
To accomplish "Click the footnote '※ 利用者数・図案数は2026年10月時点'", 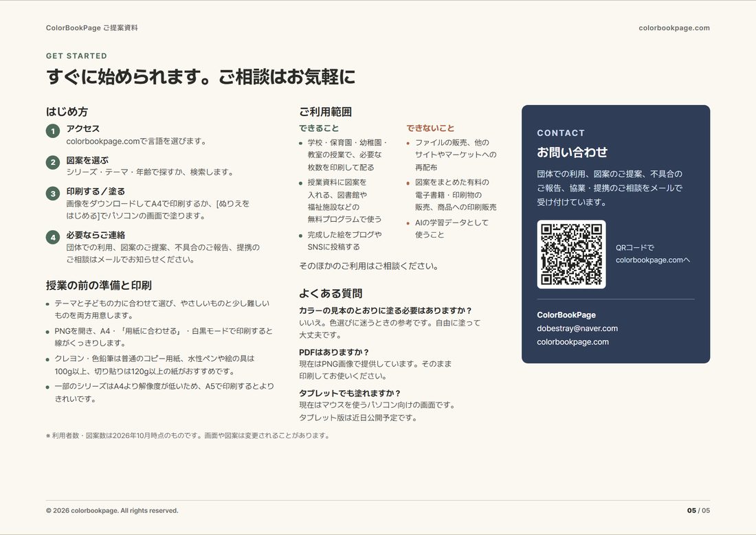I will (x=188, y=435).
